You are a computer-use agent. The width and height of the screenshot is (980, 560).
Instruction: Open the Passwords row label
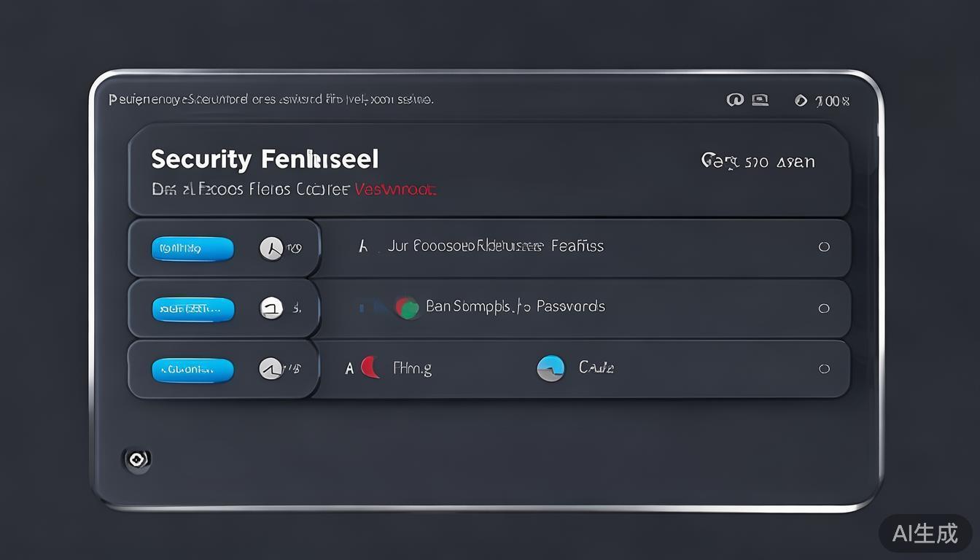point(515,306)
